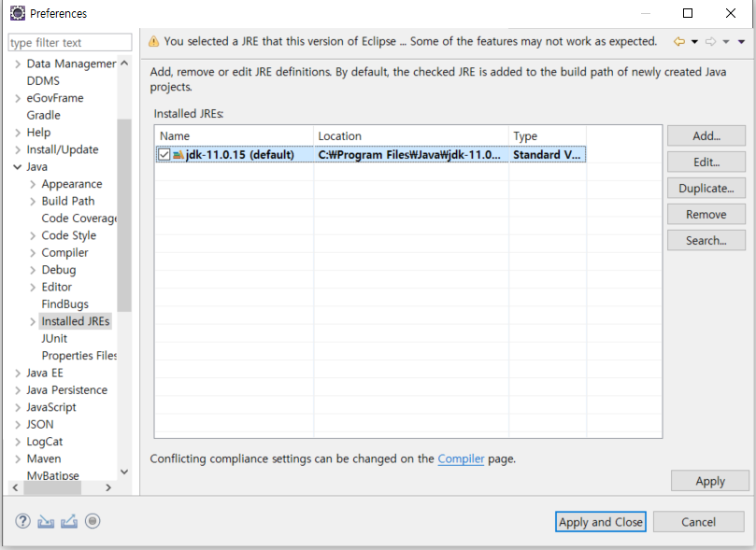Open the Compiler page link
Screen dimensions: 756x550
[x=461, y=458]
